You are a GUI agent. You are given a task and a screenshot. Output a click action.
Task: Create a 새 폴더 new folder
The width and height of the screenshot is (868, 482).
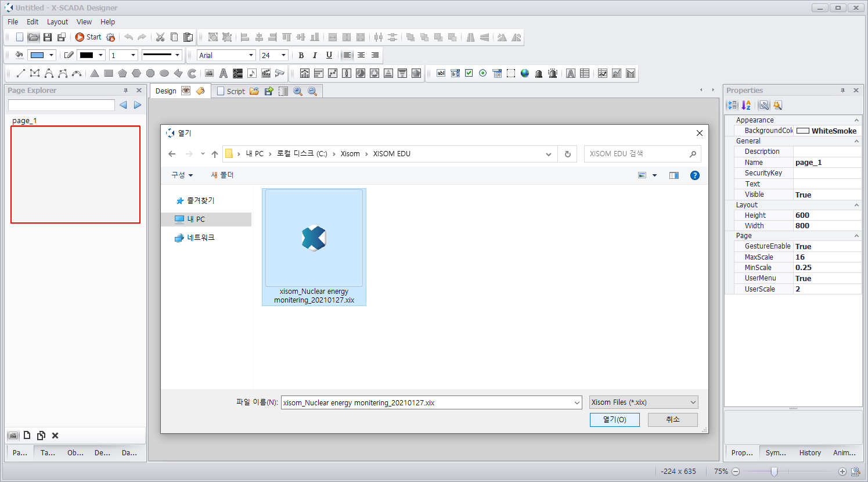222,175
